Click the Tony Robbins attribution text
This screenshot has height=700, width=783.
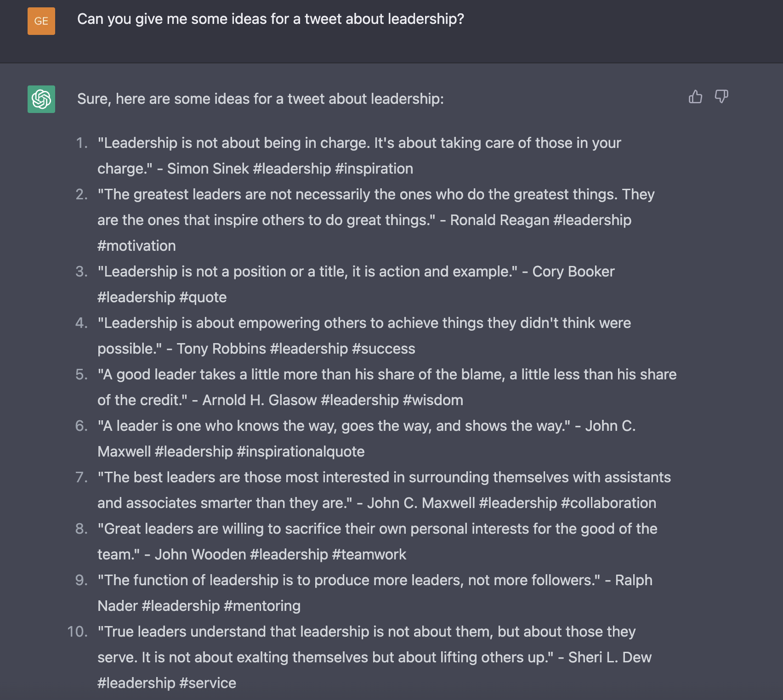221,349
